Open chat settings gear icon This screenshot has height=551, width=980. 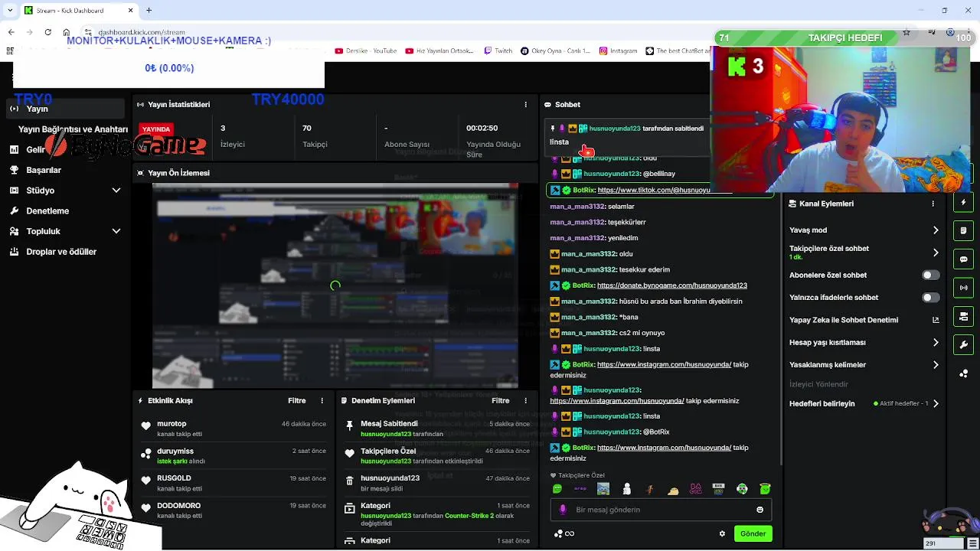722,534
